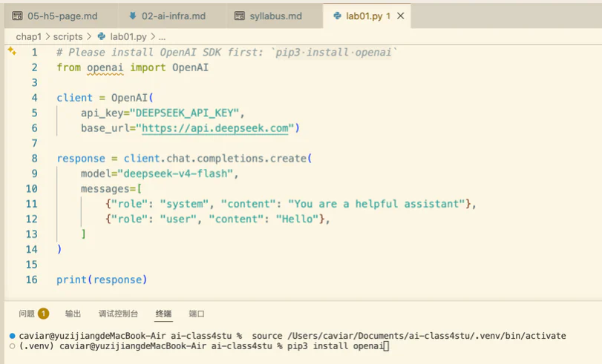Viewport: 602px width, 364px height.
Task: Click the "Hello" content string
Action: point(298,219)
